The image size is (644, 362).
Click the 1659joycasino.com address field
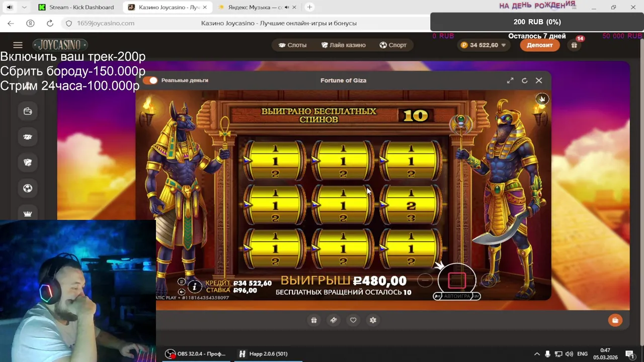[x=106, y=23]
